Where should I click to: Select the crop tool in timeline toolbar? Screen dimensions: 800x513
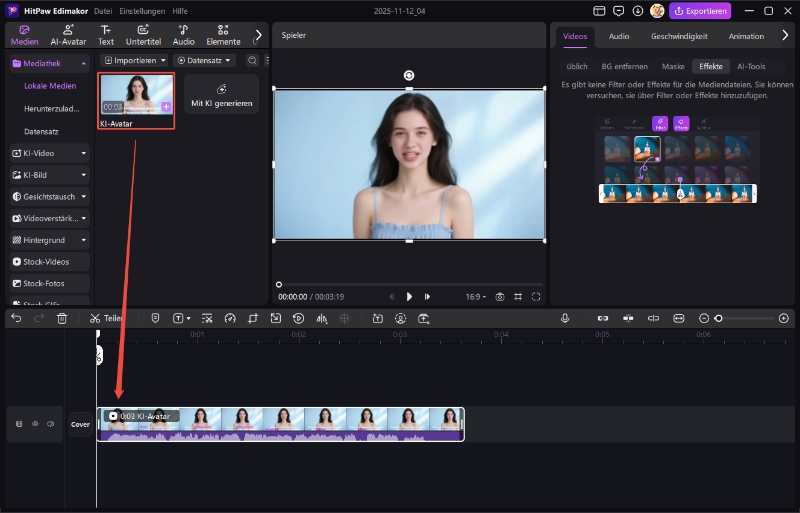253,319
